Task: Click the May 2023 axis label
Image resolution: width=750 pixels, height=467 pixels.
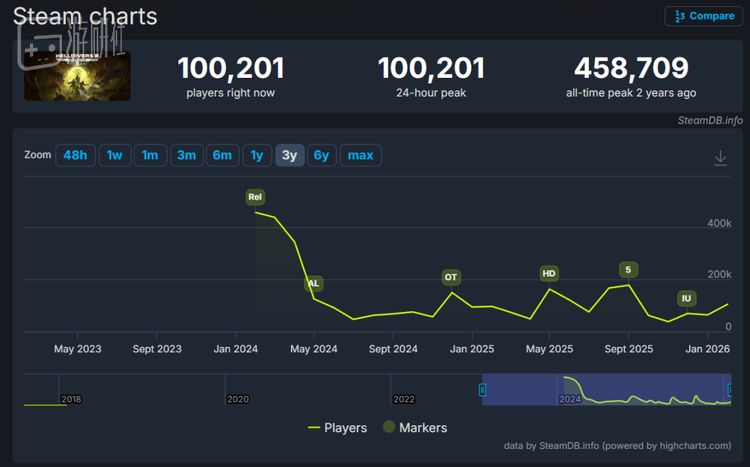Action: (77, 349)
